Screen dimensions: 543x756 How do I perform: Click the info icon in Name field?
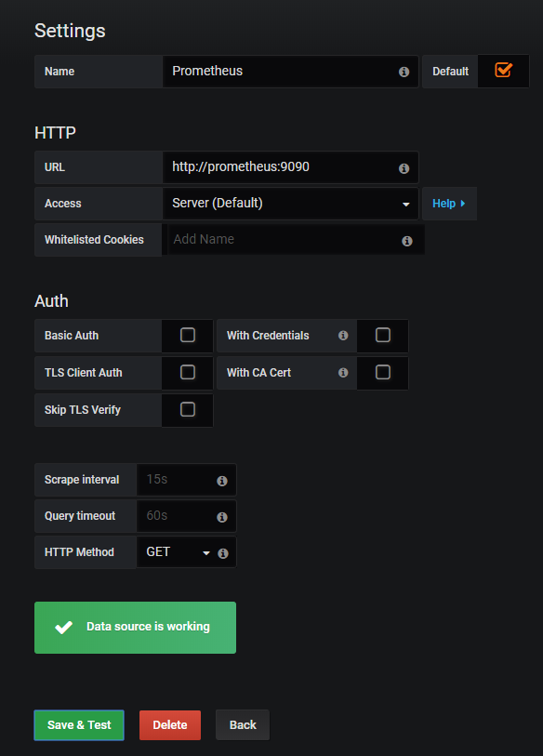404,72
